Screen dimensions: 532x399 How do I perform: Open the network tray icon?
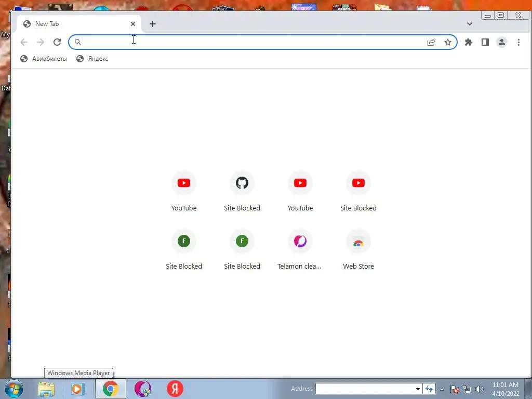click(467, 389)
